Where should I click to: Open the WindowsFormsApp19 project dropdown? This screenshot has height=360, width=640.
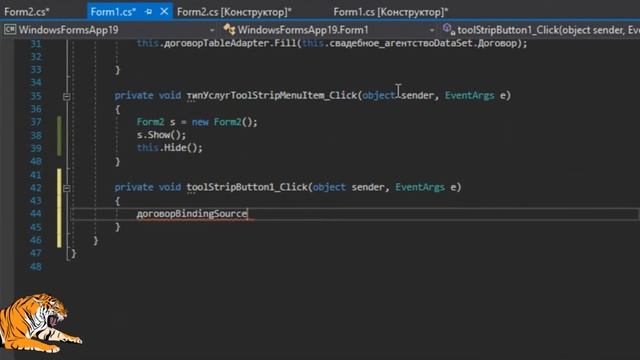click(x=212, y=30)
